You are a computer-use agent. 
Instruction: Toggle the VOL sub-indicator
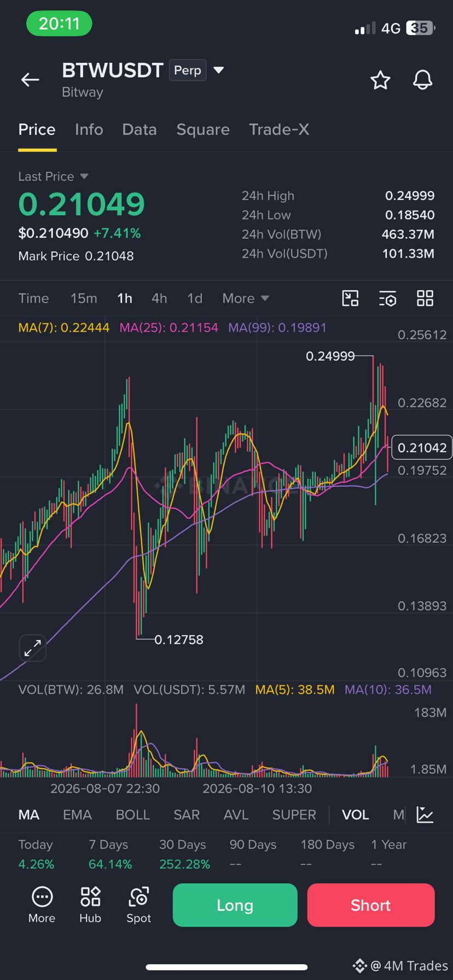(x=355, y=815)
